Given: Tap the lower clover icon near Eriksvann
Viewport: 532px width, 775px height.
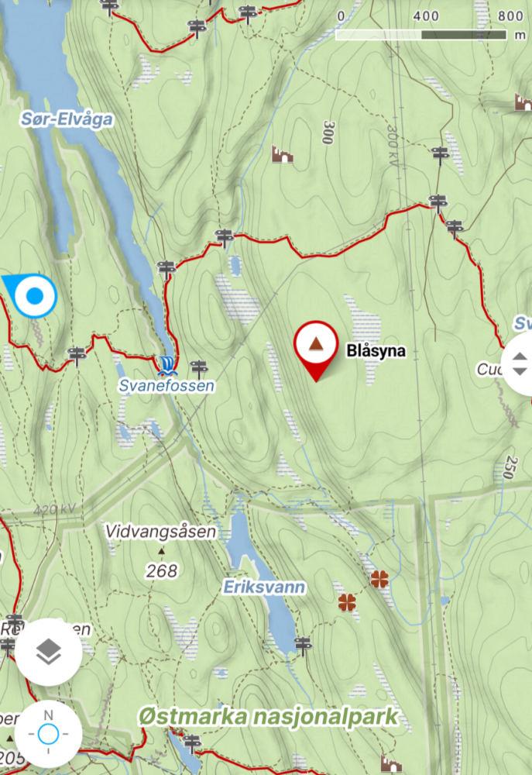Looking at the screenshot, I should 347,602.
